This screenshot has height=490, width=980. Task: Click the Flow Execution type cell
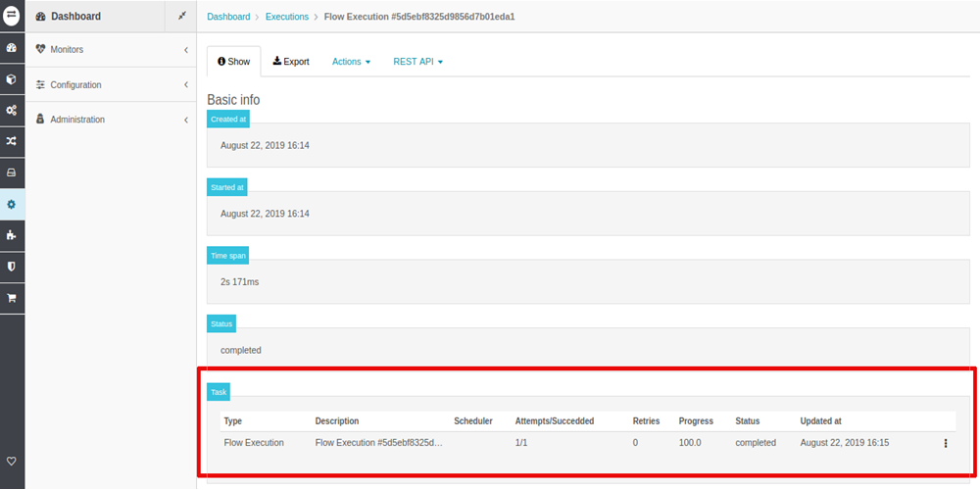coord(254,443)
